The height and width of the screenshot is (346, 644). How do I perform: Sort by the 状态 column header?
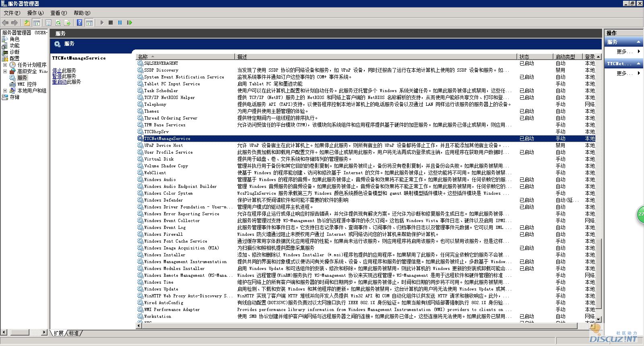(x=535, y=57)
